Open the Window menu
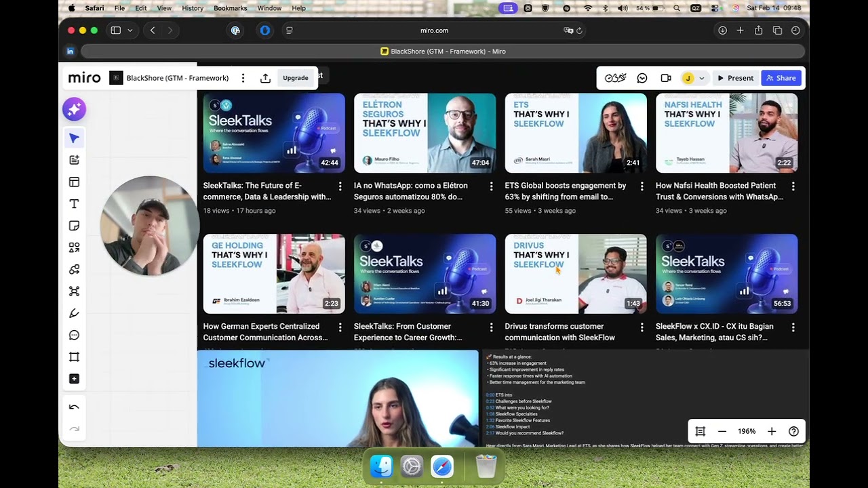The width and height of the screenshot is (868, 488). pyautogui.click(x=269, y=8)
